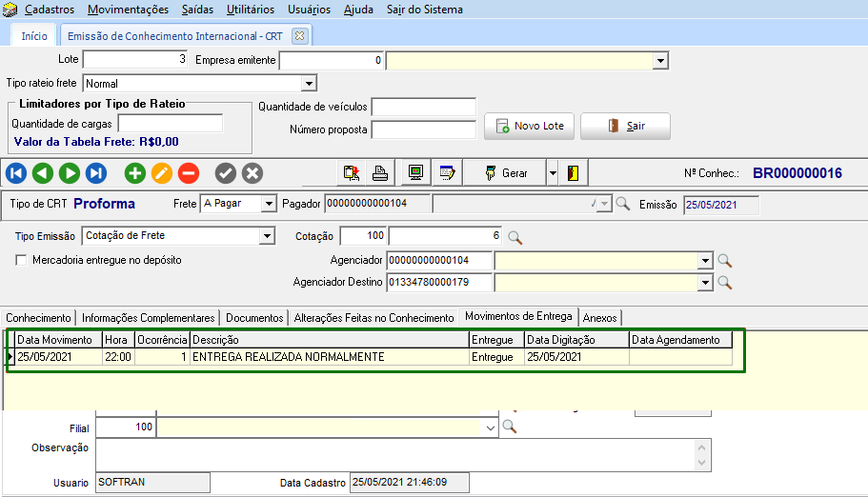Open Frete A Pagar dropdown

coord(269,204)
